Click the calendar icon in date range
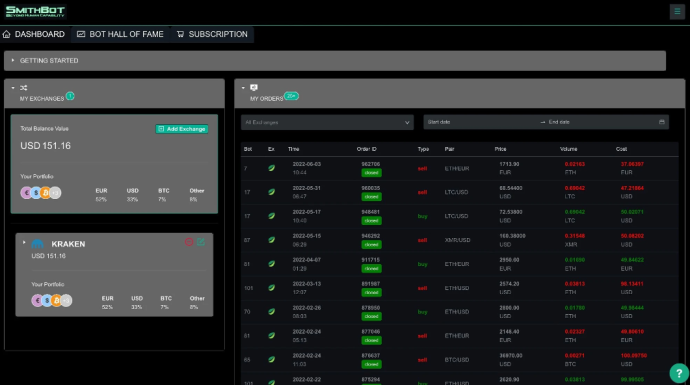 coord(661,122)
